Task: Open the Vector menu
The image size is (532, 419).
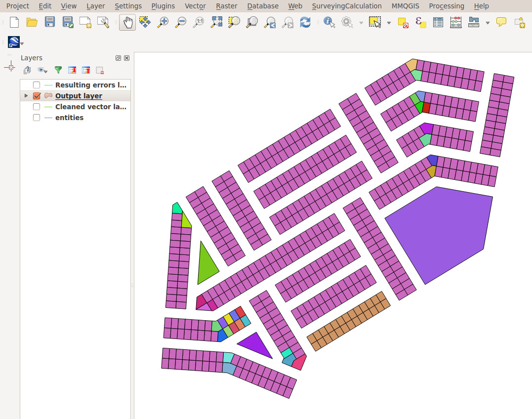Action: coord(195,6)
